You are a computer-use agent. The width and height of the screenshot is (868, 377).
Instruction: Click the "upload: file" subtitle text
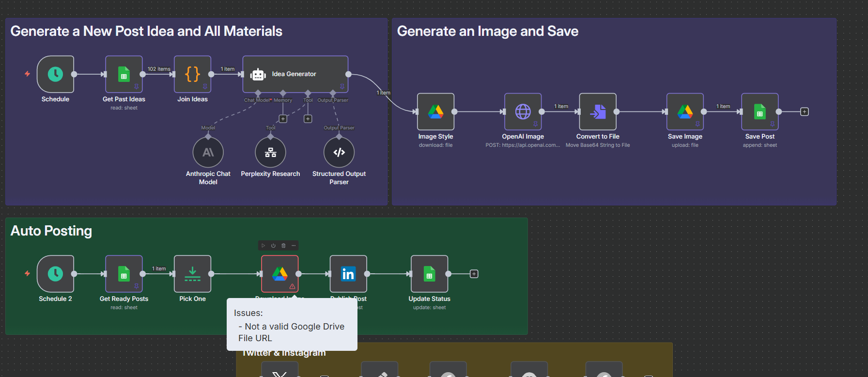(x=685, y=145)
